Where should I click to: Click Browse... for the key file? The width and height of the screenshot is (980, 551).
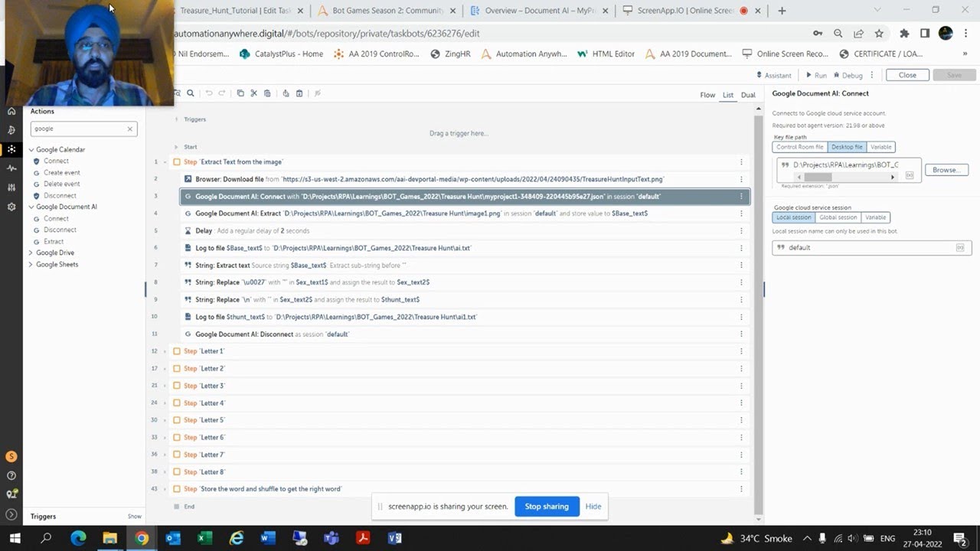click(x=946, y=170)
